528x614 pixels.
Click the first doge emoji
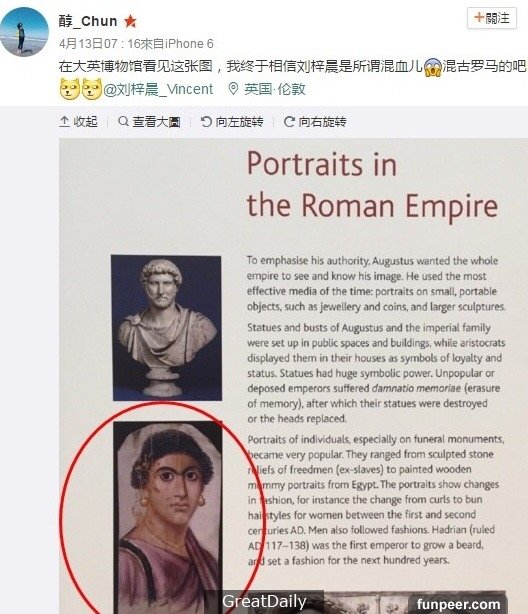click(x=70, y=89)
